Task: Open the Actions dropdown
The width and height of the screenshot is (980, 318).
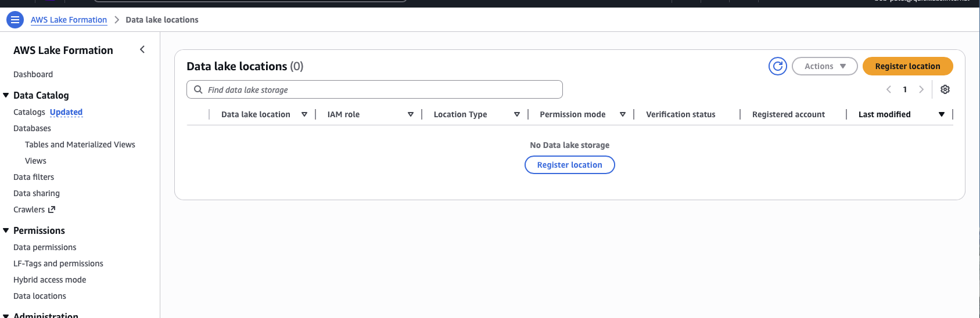Action: point(825,66)
